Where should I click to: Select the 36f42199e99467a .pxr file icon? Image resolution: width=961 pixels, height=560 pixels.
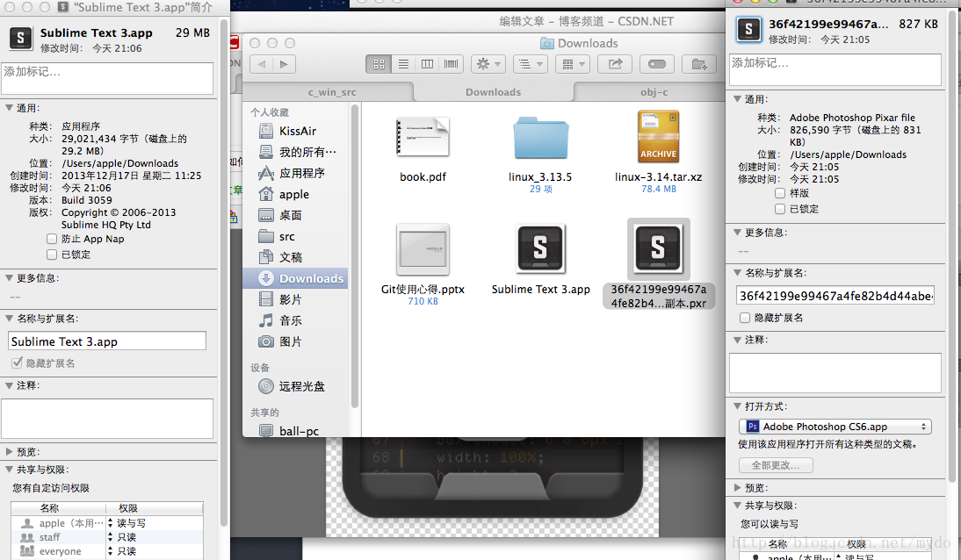658,248
